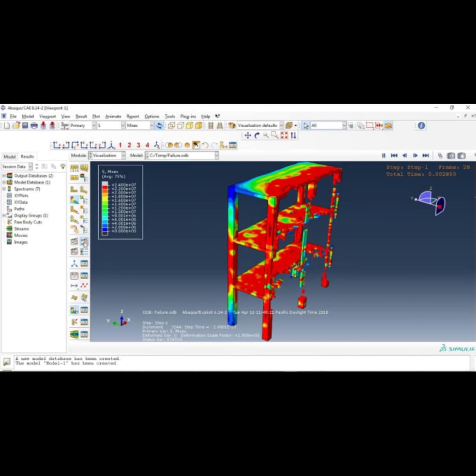
Task: Apply custom view number 3
Action: [138, 145]
